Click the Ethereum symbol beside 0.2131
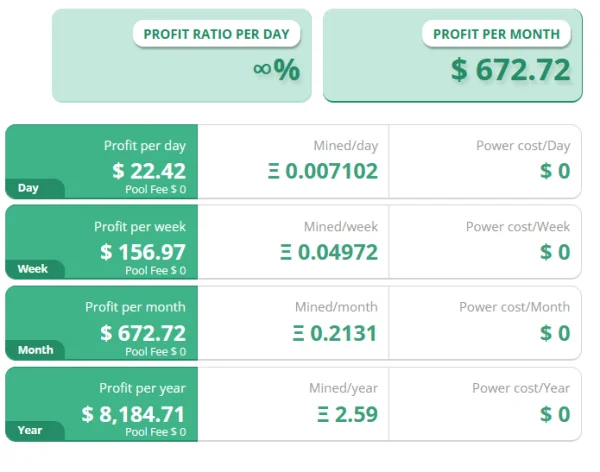The width and height of the screenshot is (600, 472). (x=298, y=333)
